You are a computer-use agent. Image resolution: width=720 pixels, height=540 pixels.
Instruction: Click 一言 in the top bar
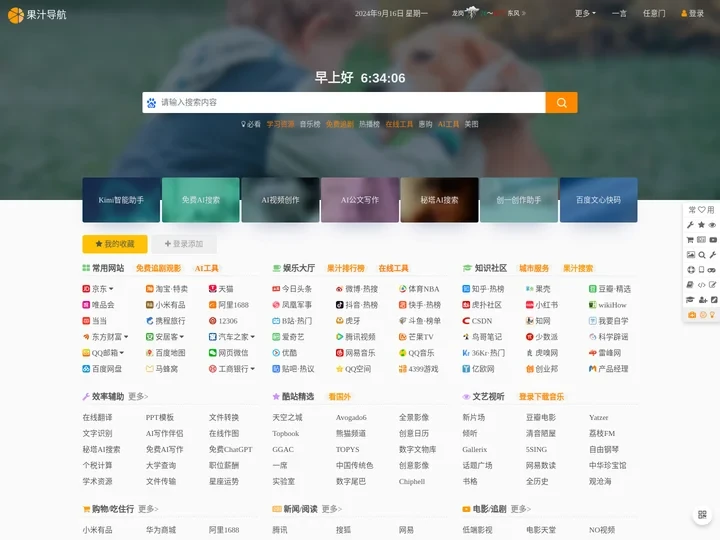pyautogui.click(x=619, y=13)
